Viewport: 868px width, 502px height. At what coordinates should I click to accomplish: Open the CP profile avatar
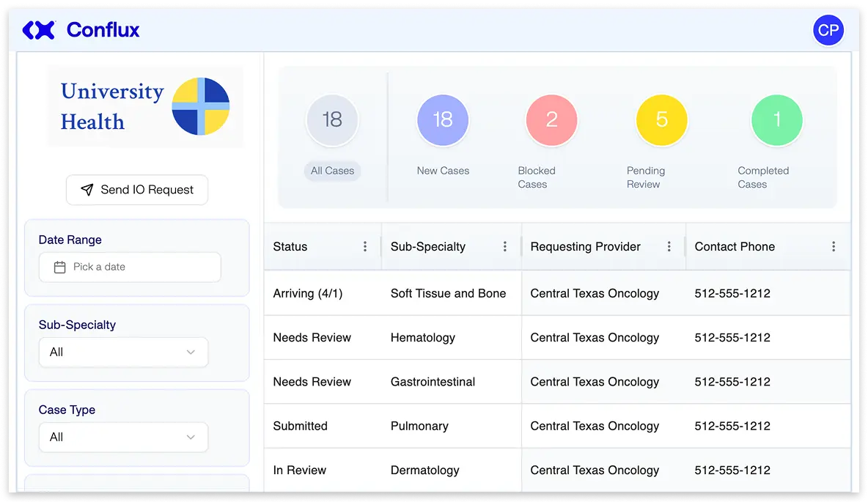828,30
